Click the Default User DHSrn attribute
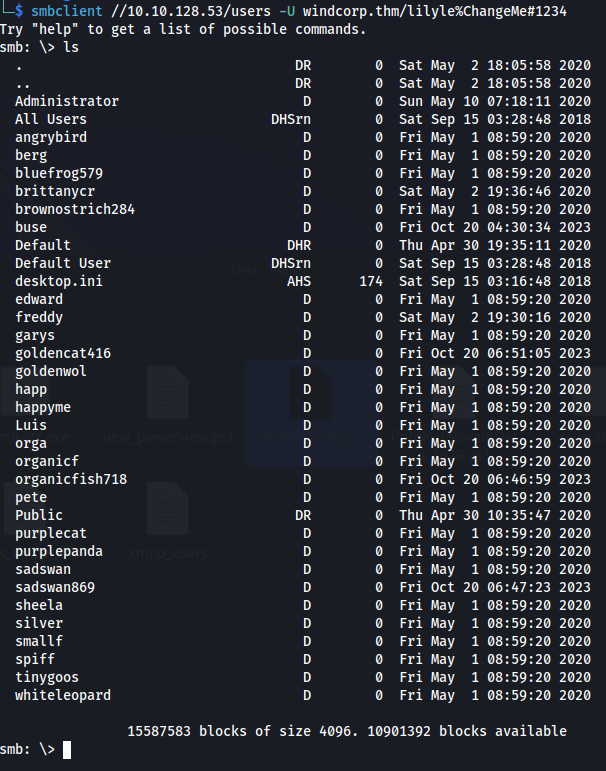Viewport: 606px width, 771px height. point(291,263)
